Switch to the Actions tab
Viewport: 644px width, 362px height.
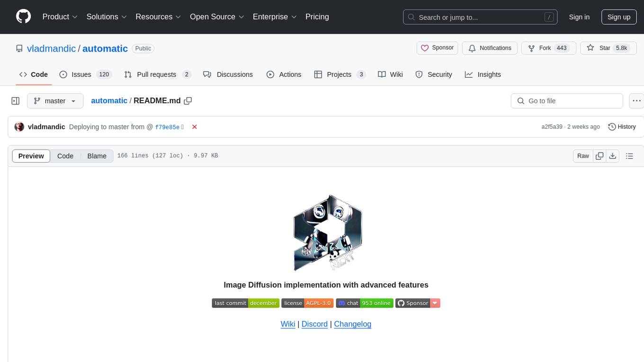click(284, 74)
